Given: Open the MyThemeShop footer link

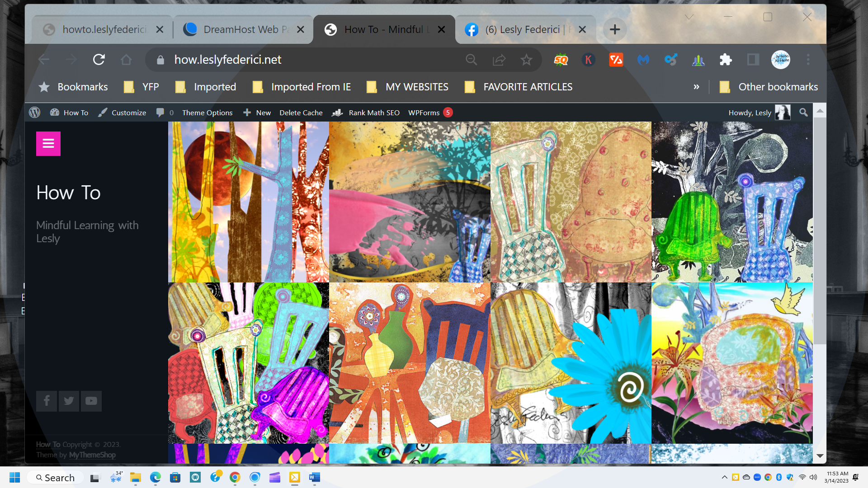Looking at the screenshot, I should pyautogui.click(x=92, y=455).
